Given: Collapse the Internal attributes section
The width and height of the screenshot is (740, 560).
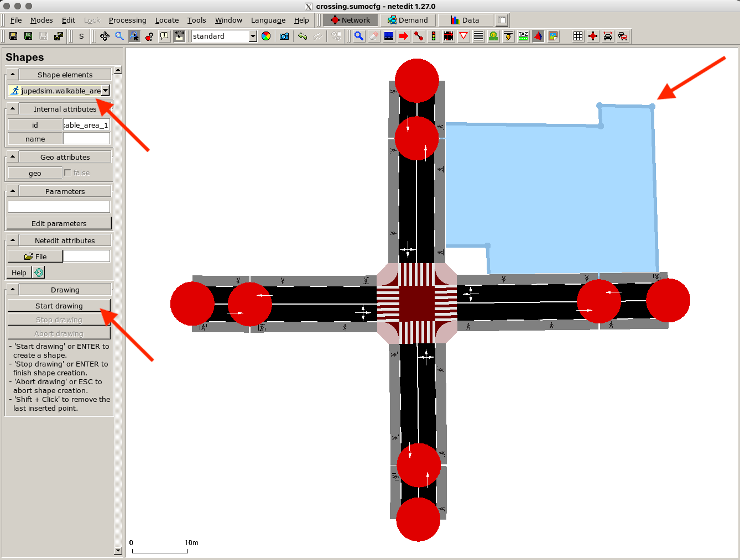Looking at the screenshot, I should pyautogui.click(x=13, y=109).
